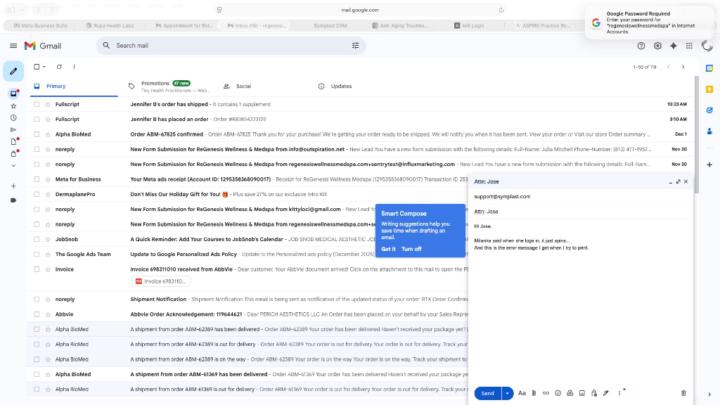The width and height of the screenshot is (720, 405).
Task: Click the Search mail field
Action: pyautogui.click(x=230, y=45)
